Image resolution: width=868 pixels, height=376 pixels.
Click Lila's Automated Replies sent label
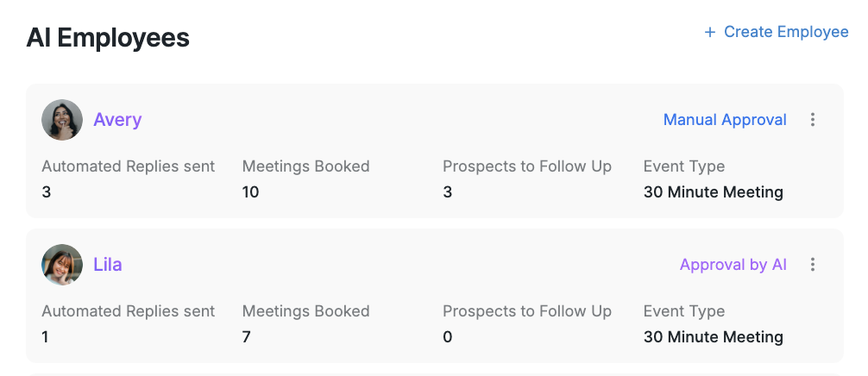coord(129,311)
